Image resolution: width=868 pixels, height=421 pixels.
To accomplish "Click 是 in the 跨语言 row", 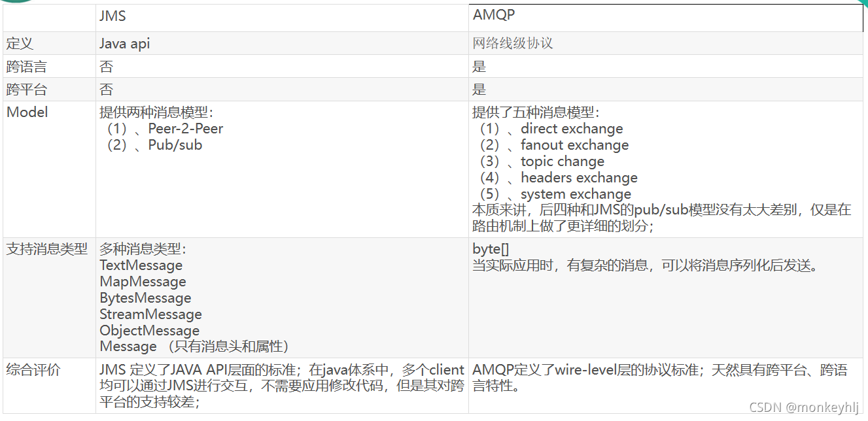I will pyautogui.click(x=479, y=67).
